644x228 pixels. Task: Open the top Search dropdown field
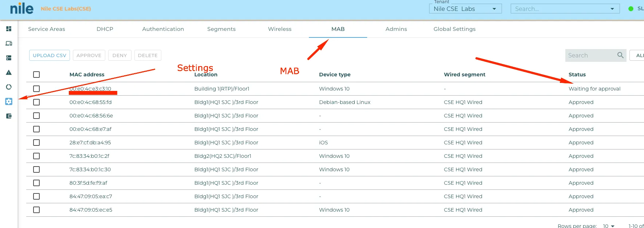(x=565, y=9)
